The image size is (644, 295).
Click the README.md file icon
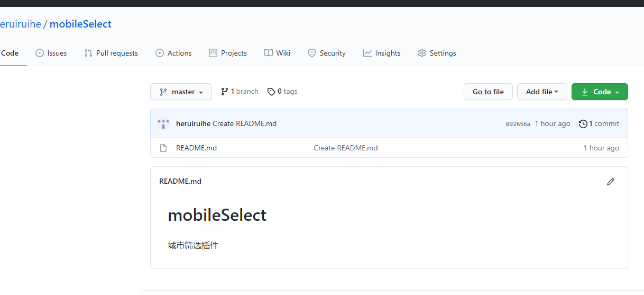point(163,148)
